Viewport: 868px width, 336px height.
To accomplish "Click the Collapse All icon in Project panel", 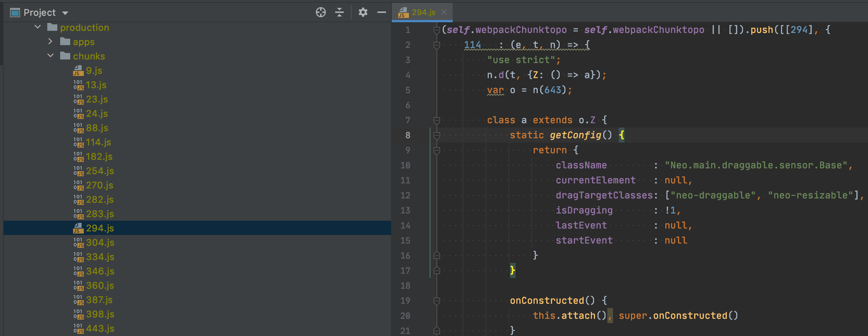I will [x=339, y=13].
